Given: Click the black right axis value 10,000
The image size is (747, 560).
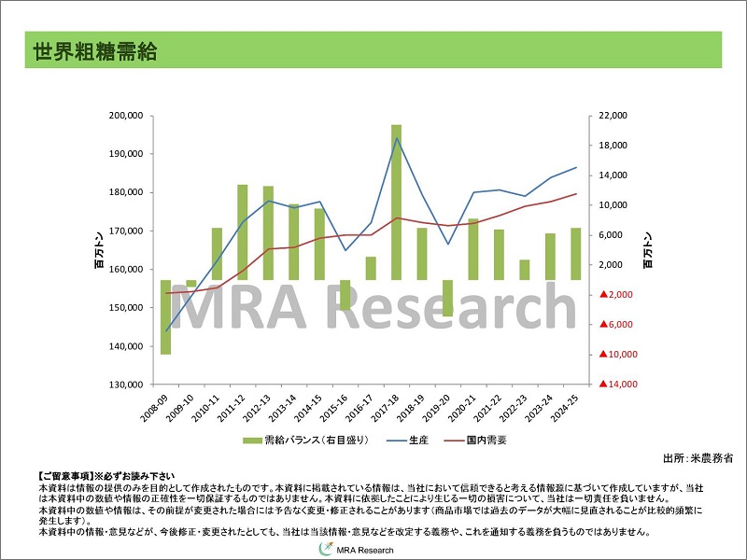Looking at the screenshot, I should 613,205.
